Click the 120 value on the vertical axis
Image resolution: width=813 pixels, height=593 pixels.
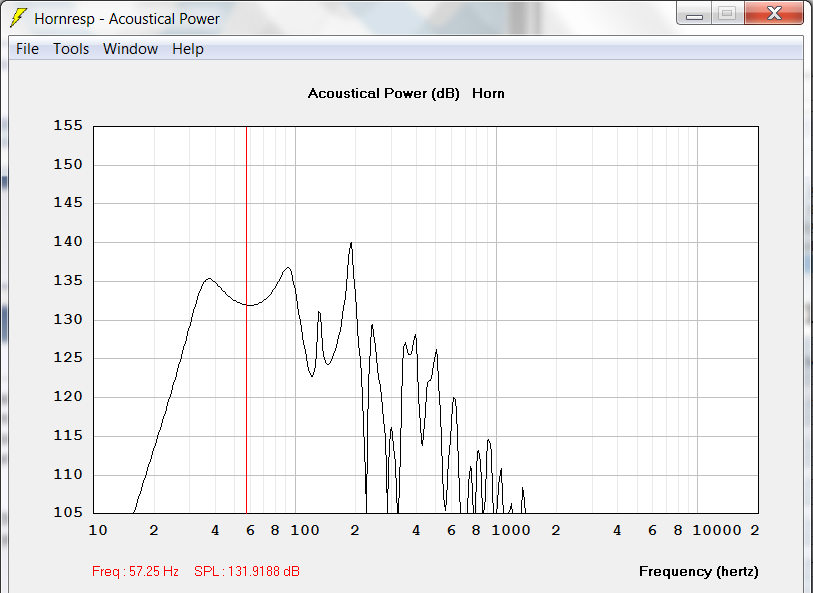click(68, 397)
